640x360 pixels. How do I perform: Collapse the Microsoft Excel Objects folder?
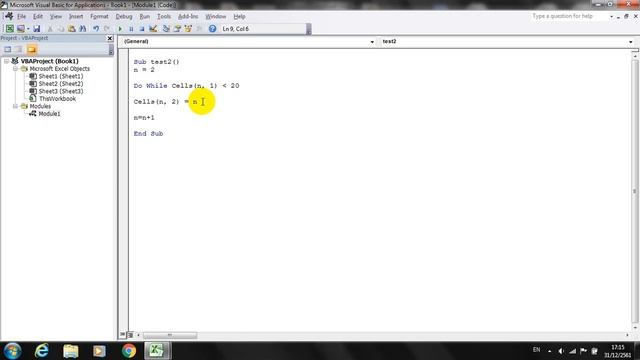tap(16, 69)
